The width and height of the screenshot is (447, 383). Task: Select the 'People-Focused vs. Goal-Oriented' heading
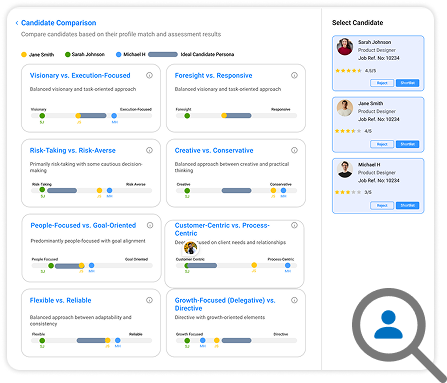coord(83,226)
